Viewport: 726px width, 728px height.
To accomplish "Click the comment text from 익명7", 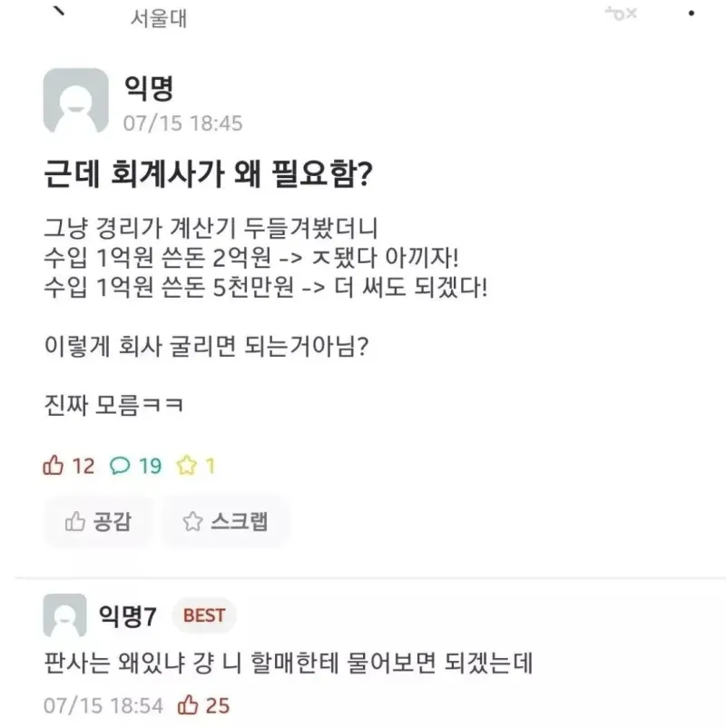I will point(288,663).
